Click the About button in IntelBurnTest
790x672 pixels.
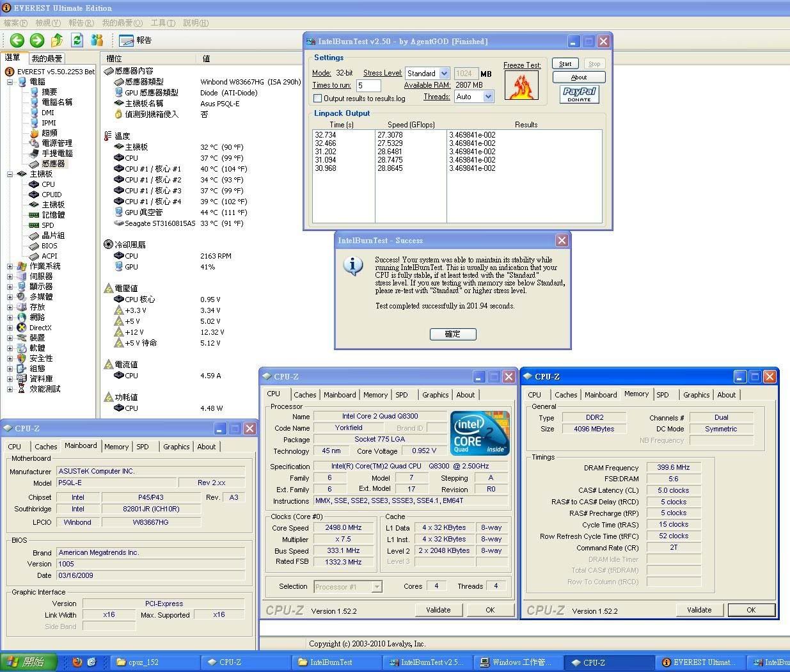tap(579, 77)
